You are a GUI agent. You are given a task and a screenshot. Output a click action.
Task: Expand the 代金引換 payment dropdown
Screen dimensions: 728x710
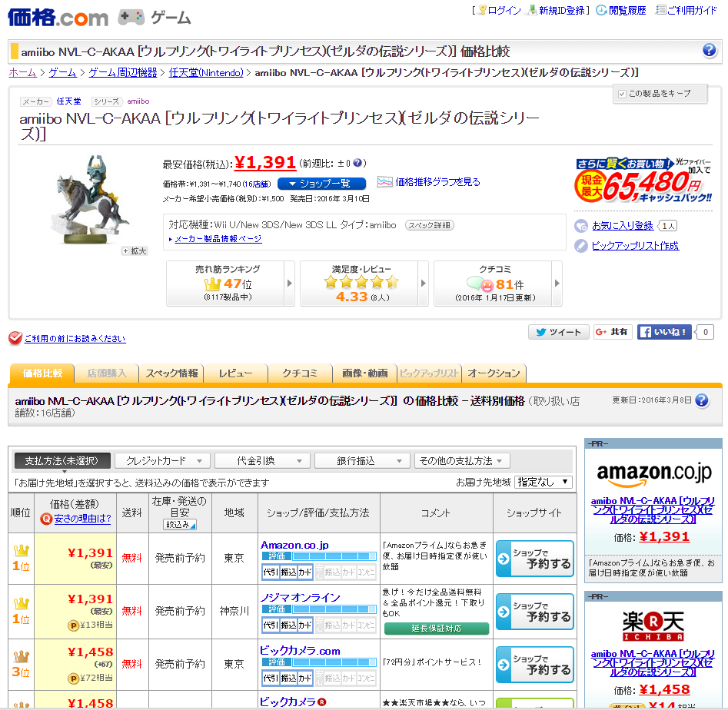262,461
